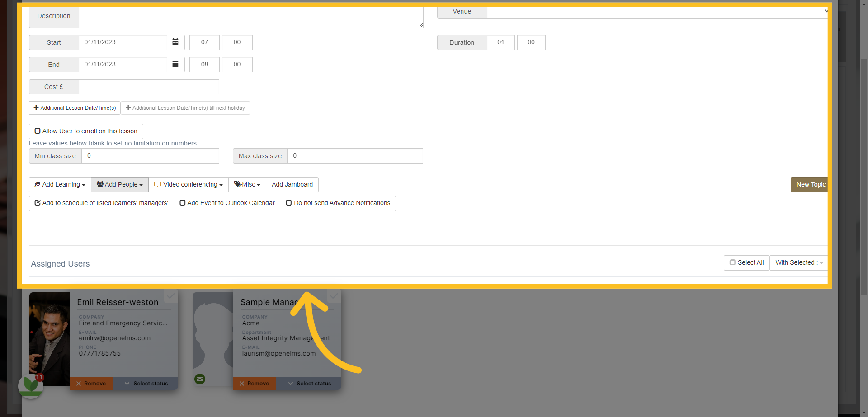Check Do not send Advance Notifications

[x=338, y=203]
